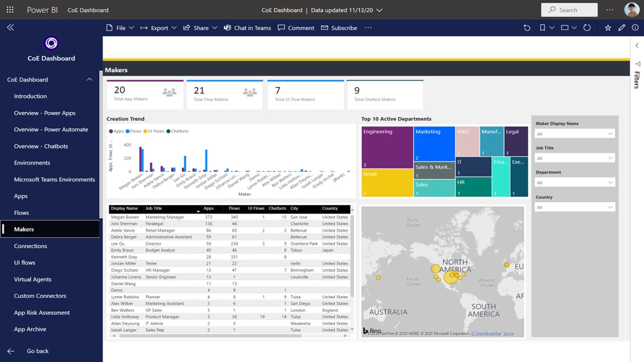Click the Bookmarks icon

[542, 28]
